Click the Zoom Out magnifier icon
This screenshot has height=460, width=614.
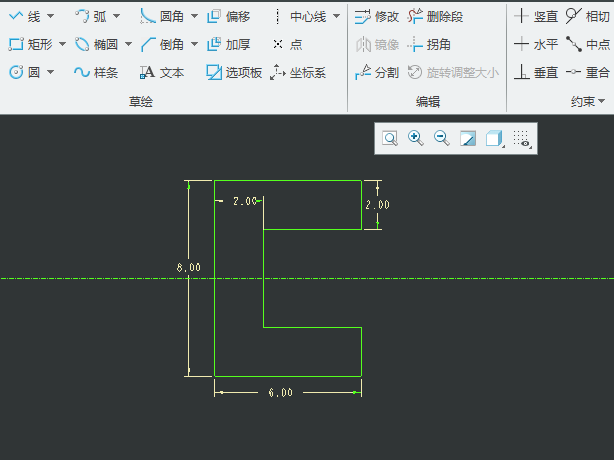tap(442, 138)
